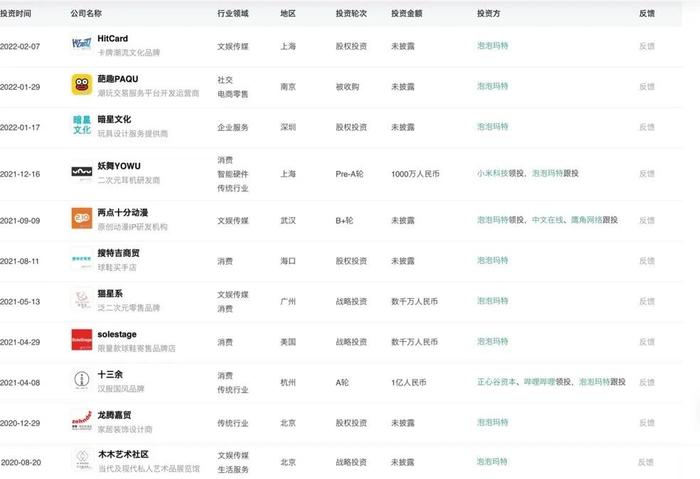Select the B+轮 round cell
Image resolution: width=700 pixels, height=479 pixels.
click(344, 220)
